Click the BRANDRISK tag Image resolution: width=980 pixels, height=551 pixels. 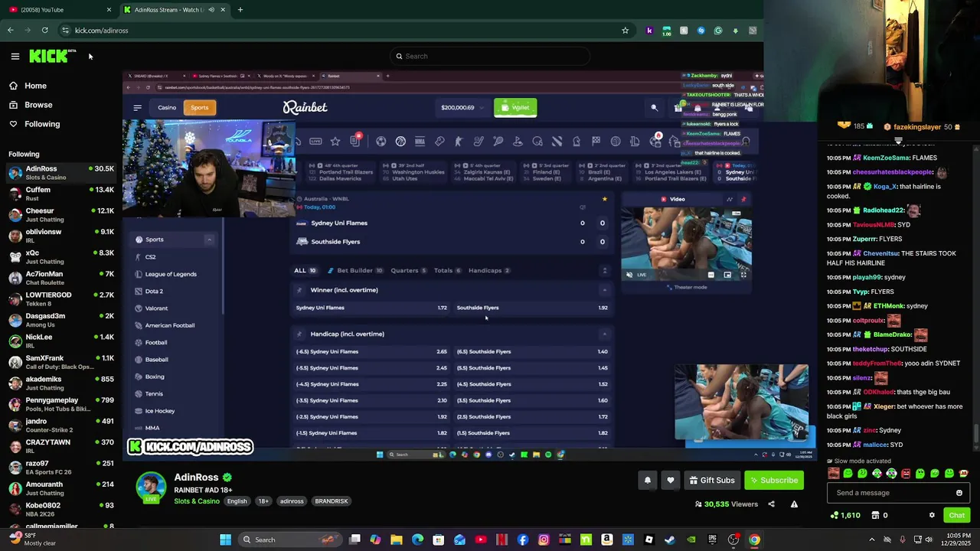[332, 501]
